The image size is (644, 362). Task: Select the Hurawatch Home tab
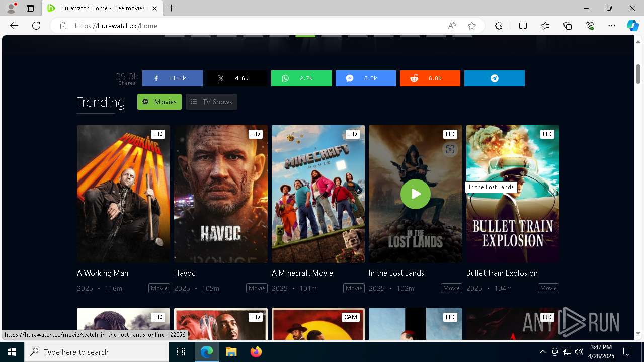(102, 8)
